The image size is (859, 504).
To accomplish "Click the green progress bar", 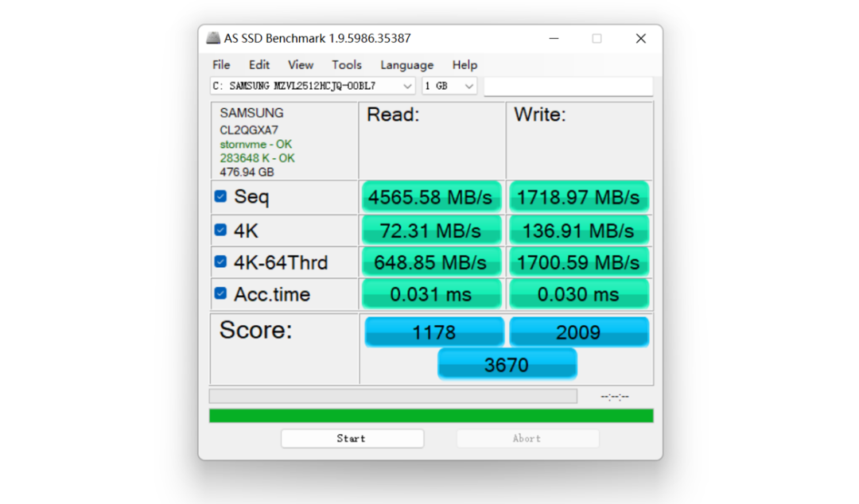I will pyautogui.click(x=431, y=416).
